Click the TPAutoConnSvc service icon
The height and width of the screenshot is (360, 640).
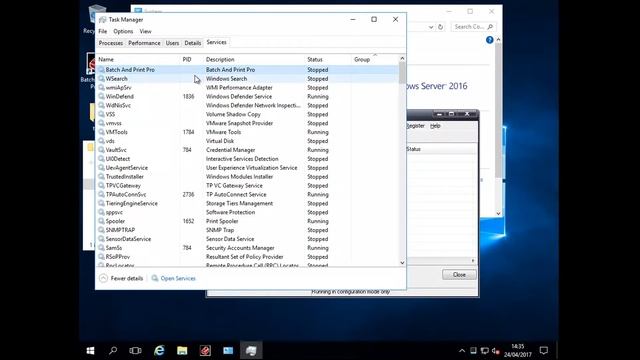click(101, 195)
